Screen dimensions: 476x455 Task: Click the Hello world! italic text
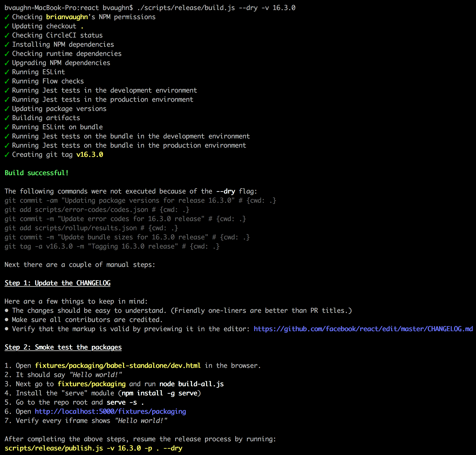pyautogui.click(x=95, y=375)
